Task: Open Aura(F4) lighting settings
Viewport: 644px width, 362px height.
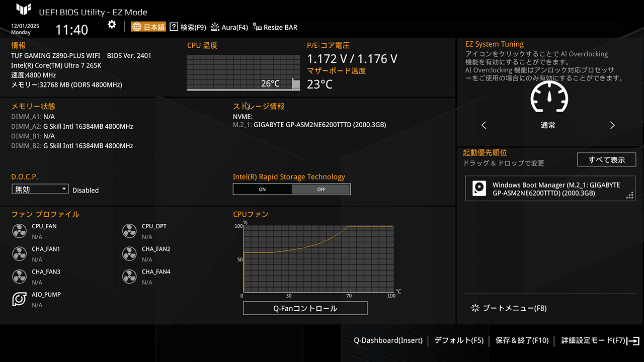Action: click(x=229, y=27)
